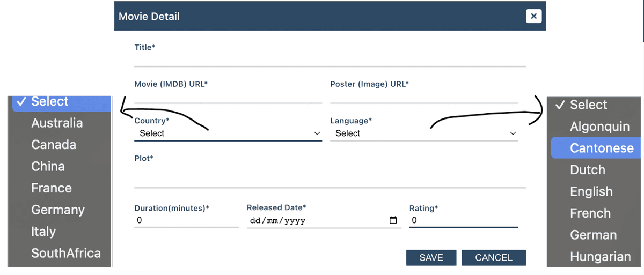This screenshot has height=275, width=644.
Task: Click the Duration(minutes) field
Action: pos(186,220)
